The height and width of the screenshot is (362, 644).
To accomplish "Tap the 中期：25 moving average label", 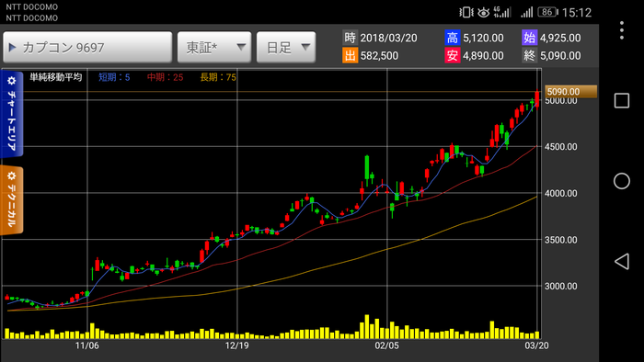I will 165,77.
